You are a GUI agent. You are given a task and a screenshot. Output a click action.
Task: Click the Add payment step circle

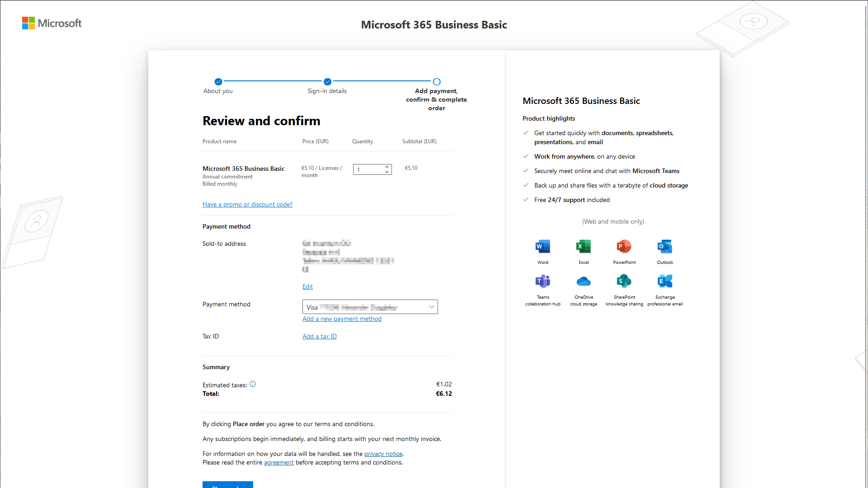point(437,82)
